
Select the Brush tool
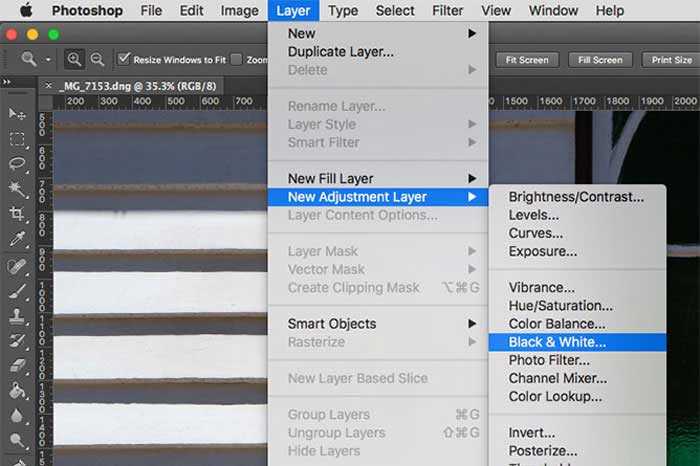pos(17,291)
